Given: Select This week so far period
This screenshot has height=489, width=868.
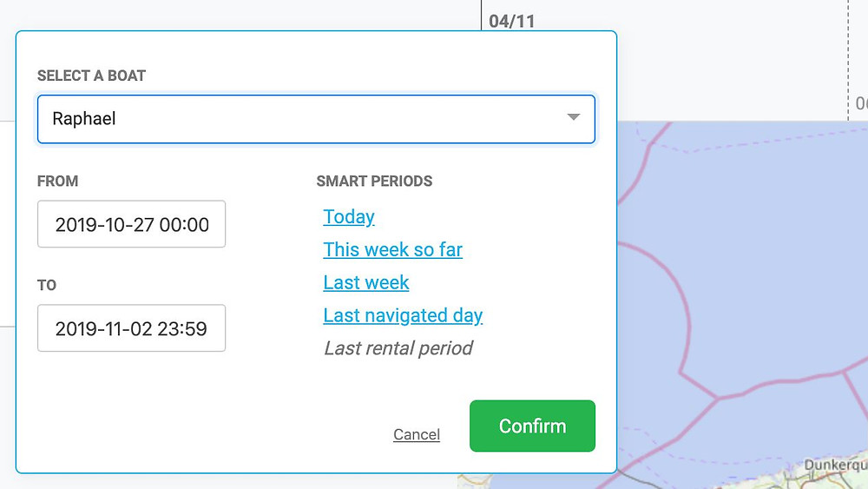Looking at the screenshot, I should click(x=392, y=249).
